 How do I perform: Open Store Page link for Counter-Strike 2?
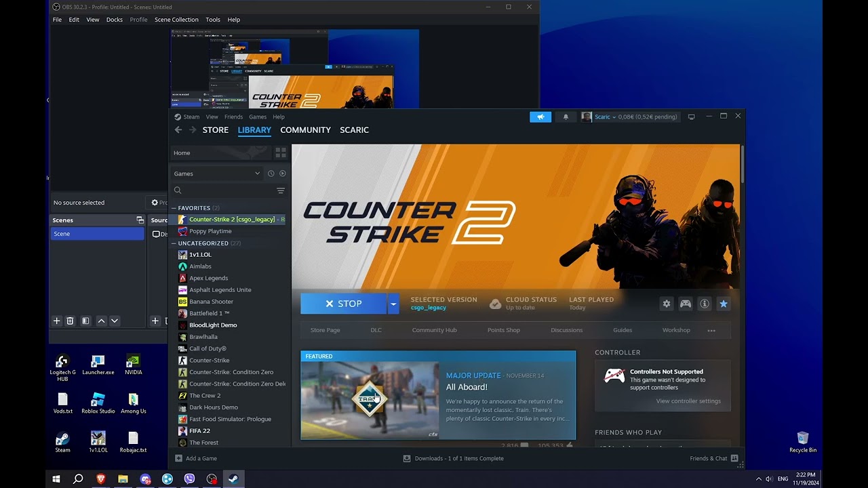coord(325,330)
